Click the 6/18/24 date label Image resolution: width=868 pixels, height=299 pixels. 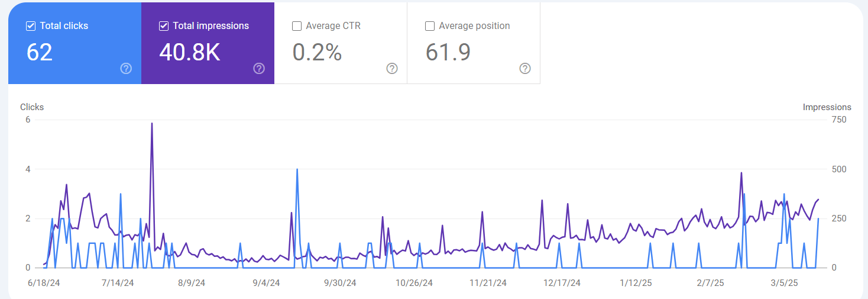(x=44, y=283)
